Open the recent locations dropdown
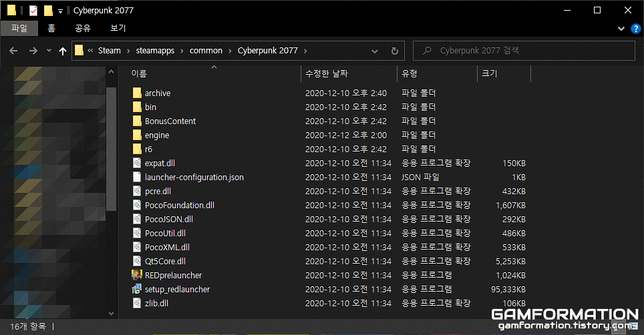Screen dimensions: 644x335 49,51
